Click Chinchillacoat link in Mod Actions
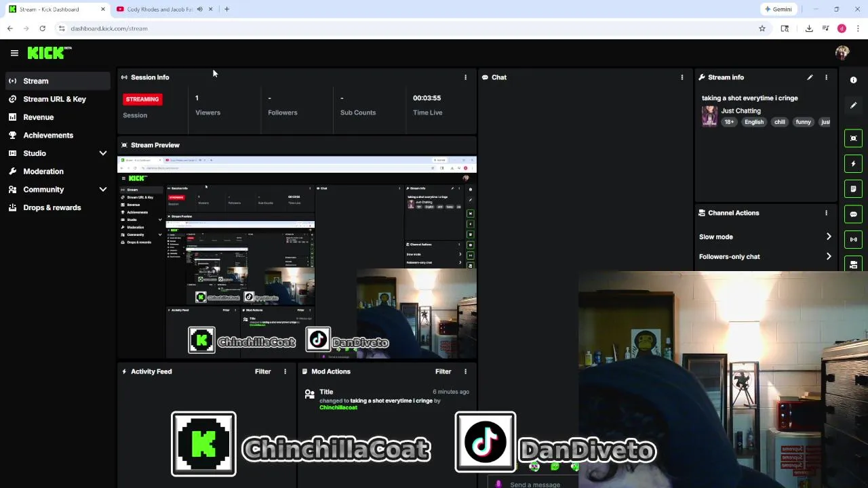Screen dimensions: 868x488 coord(338,407)
